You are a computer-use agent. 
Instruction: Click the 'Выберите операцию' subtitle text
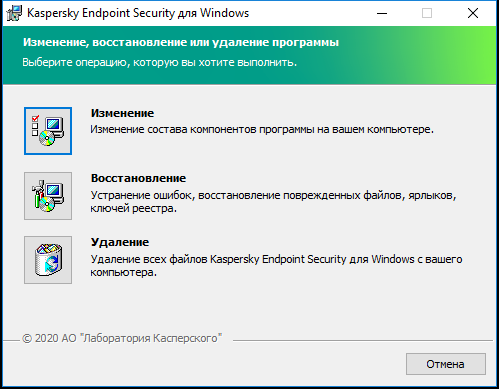coord(160,62)
